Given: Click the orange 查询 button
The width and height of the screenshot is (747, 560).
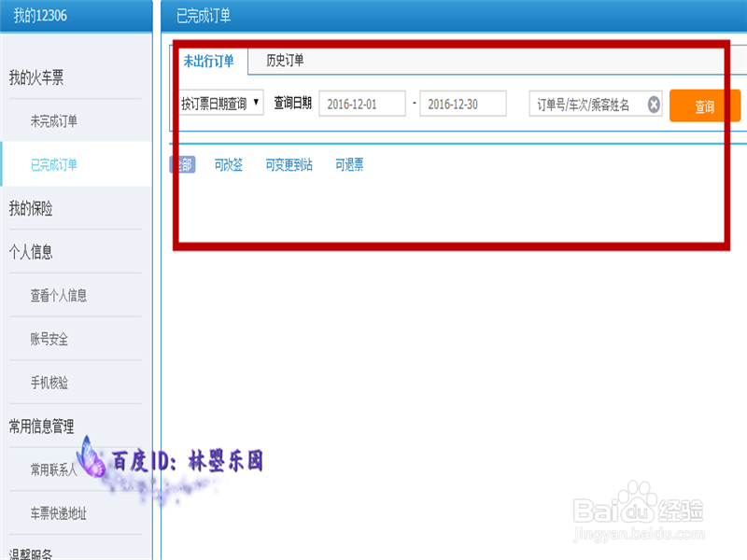Looking at the screenshot, I should tap(705, 105).
